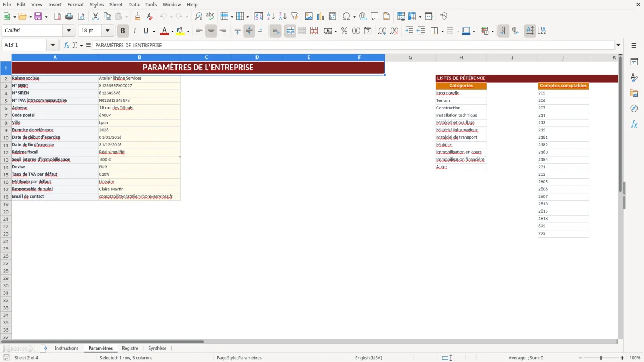Click the Print icon
The height and width of the screenshot is (362, 644).
pos(69,16)
